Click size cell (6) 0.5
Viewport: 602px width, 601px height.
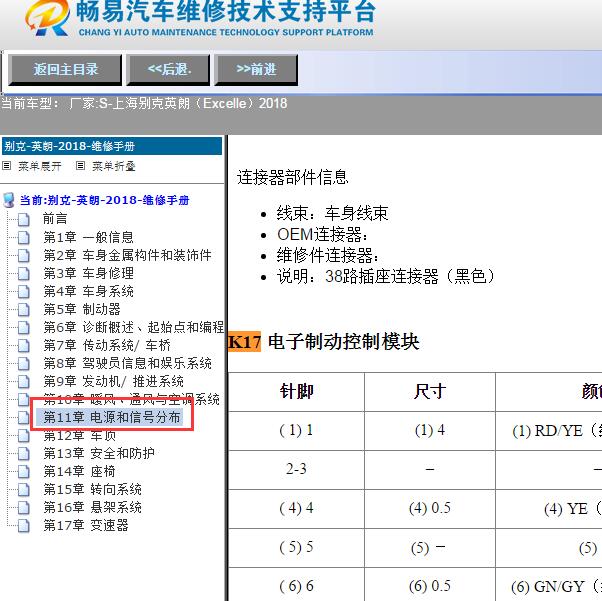[x=430, y=586]
